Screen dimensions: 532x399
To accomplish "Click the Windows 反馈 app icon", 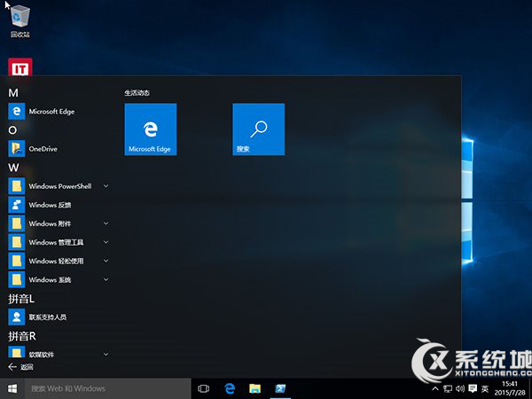I will click(x=16, y=205).
